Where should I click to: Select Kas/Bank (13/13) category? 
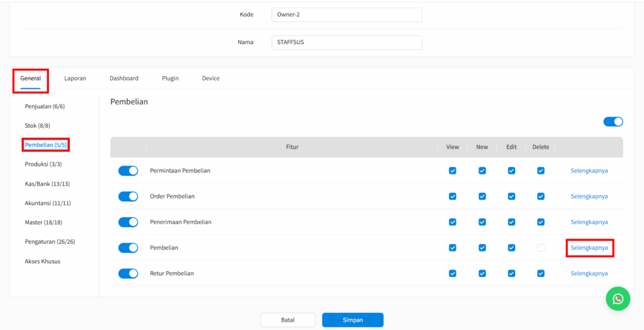[x=47, y=184]
